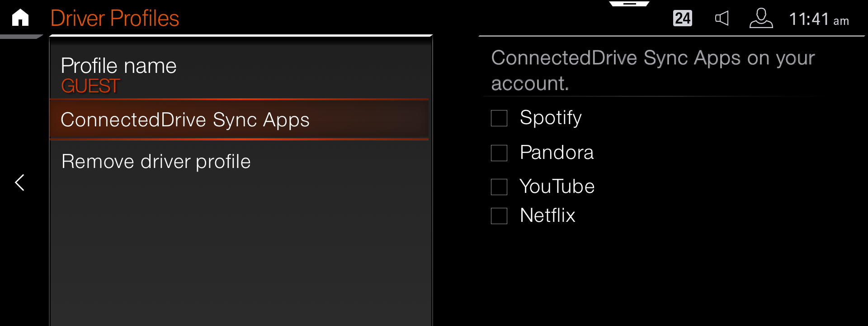The width and height of the screenshot is (868, 326).
Task: Choose Remove driver profile
Action: coord(156,162)
